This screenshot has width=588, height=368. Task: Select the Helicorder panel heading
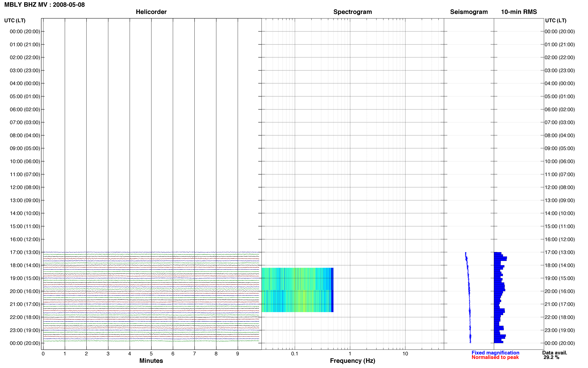(151, 12)
